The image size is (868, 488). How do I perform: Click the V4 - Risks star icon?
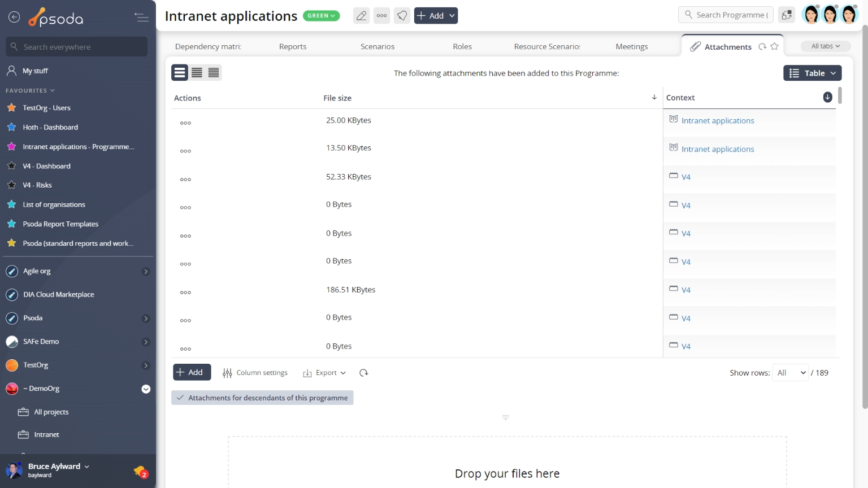tap(11, 185)
